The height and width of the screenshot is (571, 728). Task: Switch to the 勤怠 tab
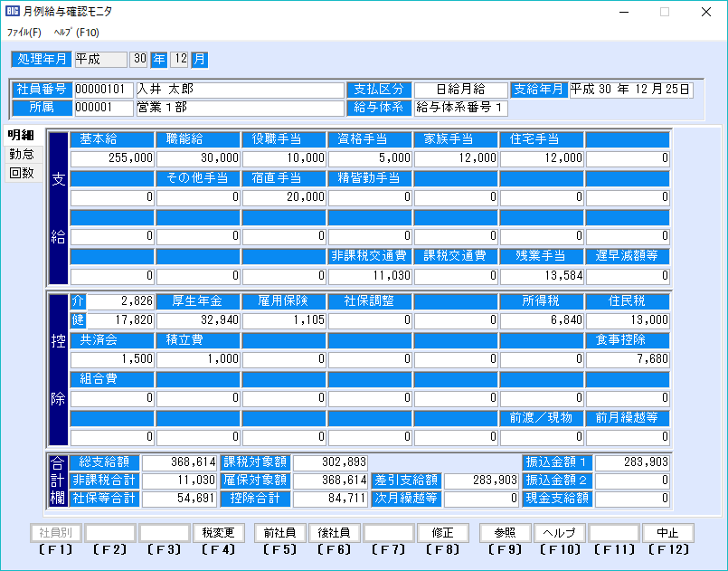click(22, 154)
